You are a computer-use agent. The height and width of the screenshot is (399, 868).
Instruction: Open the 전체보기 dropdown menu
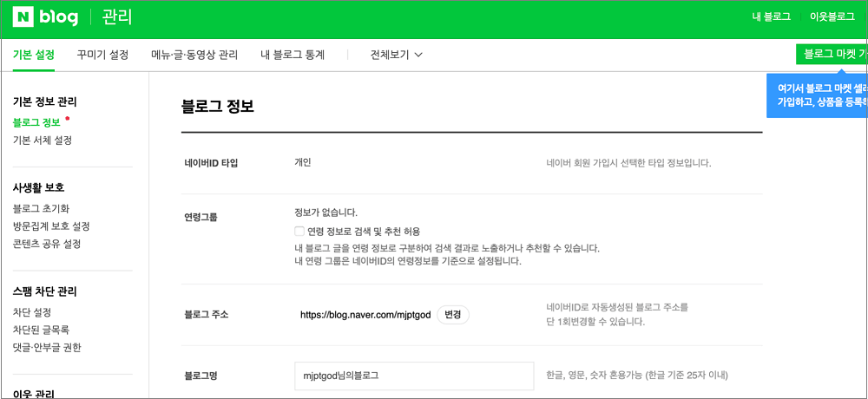point(396,55)
